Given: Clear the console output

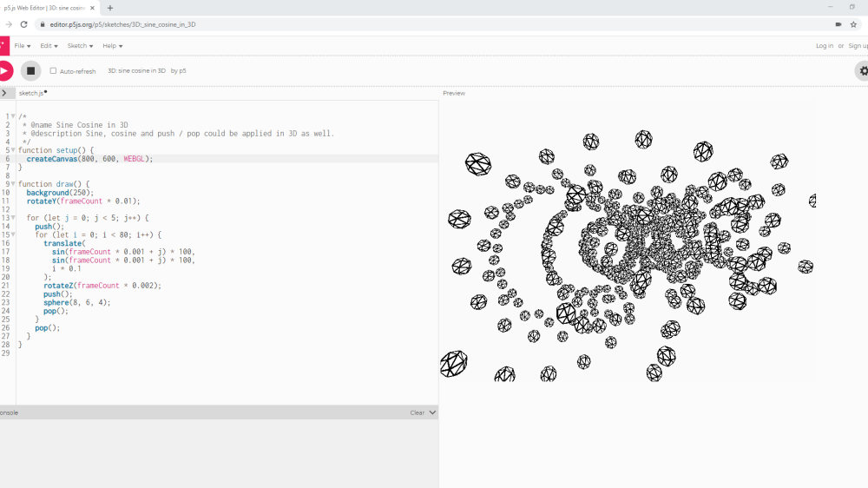Looking at the screenshot, I should [417, 412].
